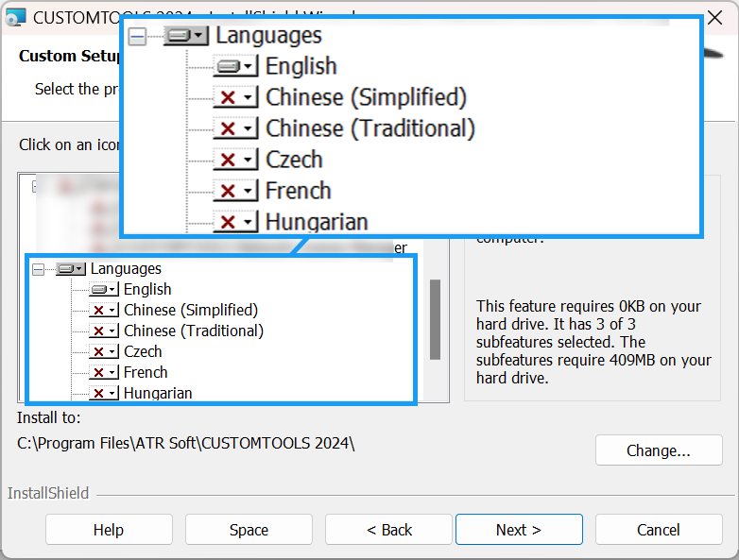Select Chinese (Traditional) in the original feature tree

[x=193, y=331]
